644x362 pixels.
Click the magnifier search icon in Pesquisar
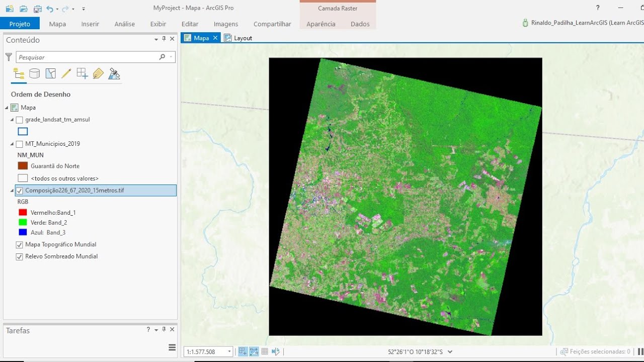point(162,57)
